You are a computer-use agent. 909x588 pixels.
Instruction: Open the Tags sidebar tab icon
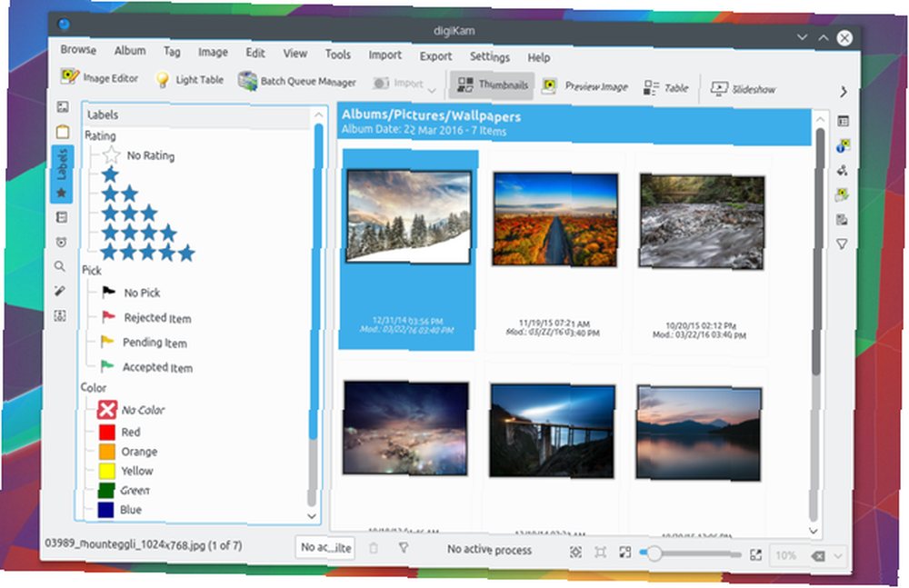[63, 132]
